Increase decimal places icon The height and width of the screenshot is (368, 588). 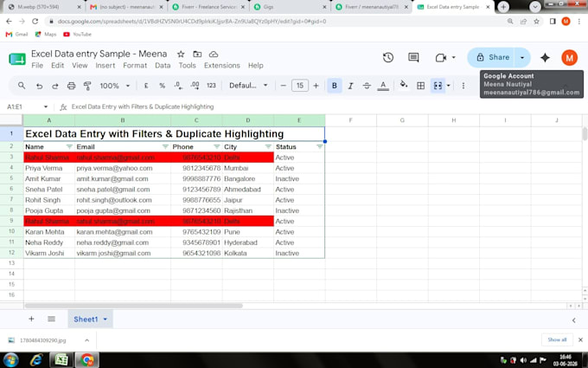coord(195,86)
